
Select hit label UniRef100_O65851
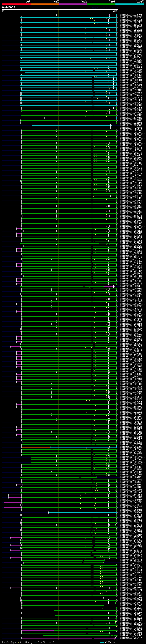coord(131,75)
